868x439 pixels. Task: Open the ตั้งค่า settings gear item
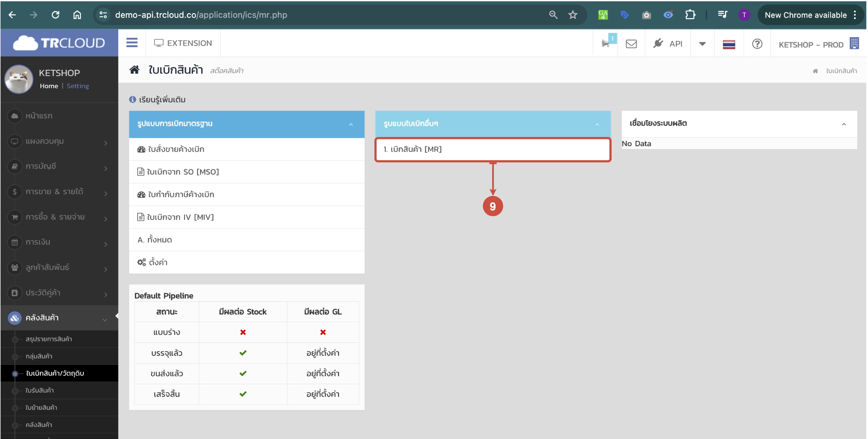157,262
